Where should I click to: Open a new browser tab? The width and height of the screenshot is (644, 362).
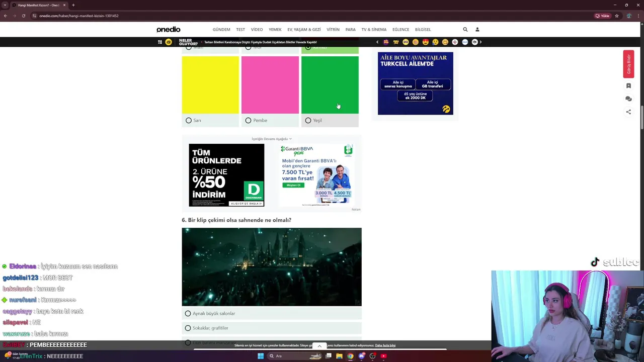[x=73, y=5]
